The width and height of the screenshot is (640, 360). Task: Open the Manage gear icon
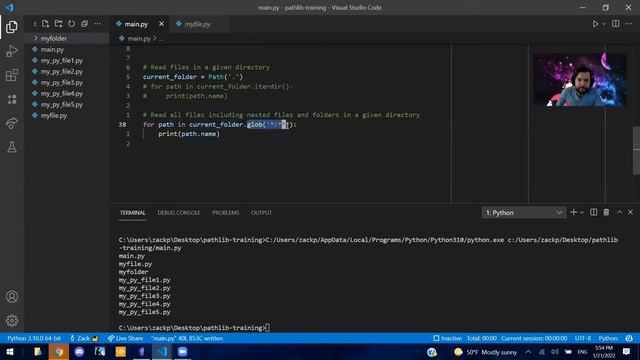pos(12,320)
